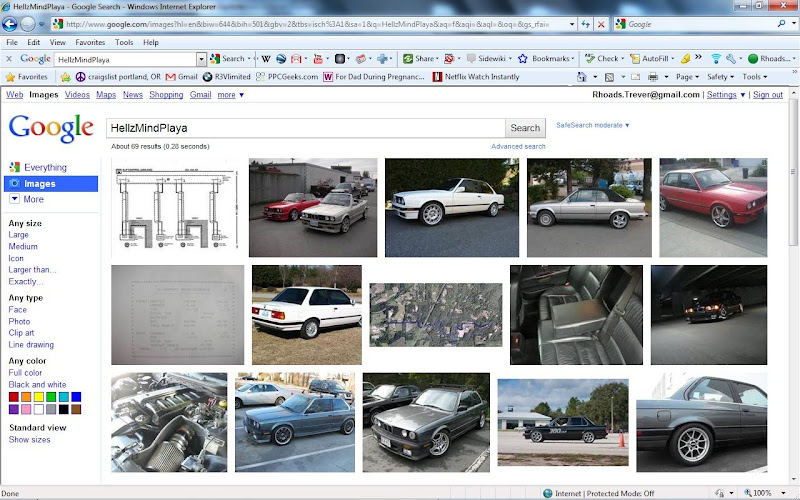Click the Advanced search link

tap(518, 147)
